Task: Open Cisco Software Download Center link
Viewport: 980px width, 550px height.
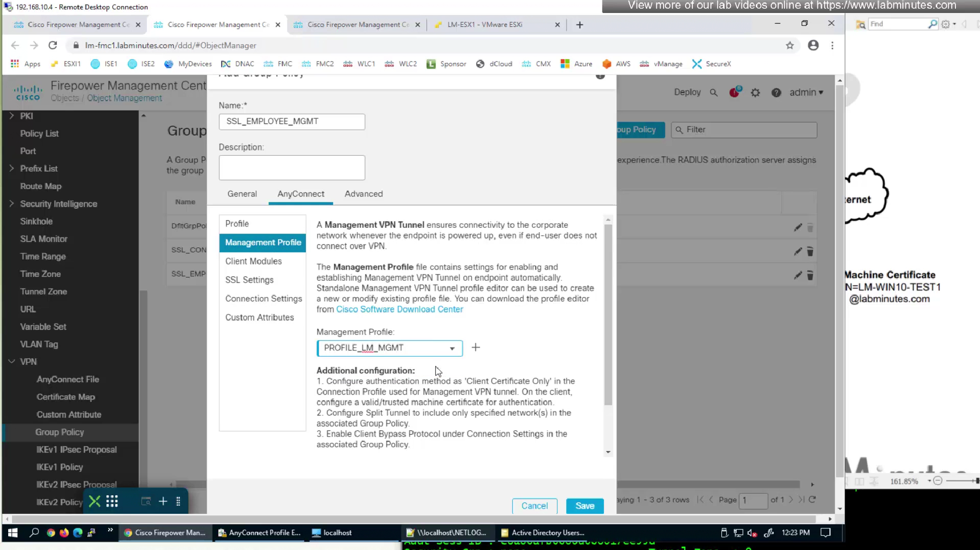Action: 399,309
